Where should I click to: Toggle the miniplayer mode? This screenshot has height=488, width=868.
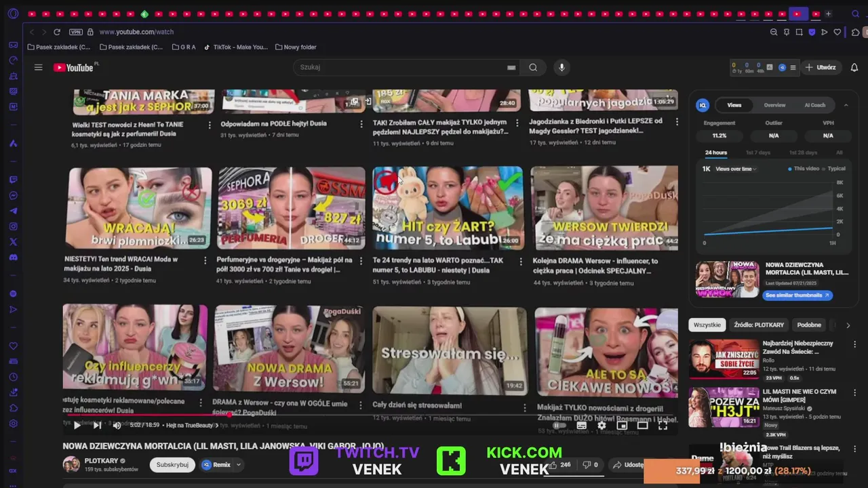coord(622,426)
